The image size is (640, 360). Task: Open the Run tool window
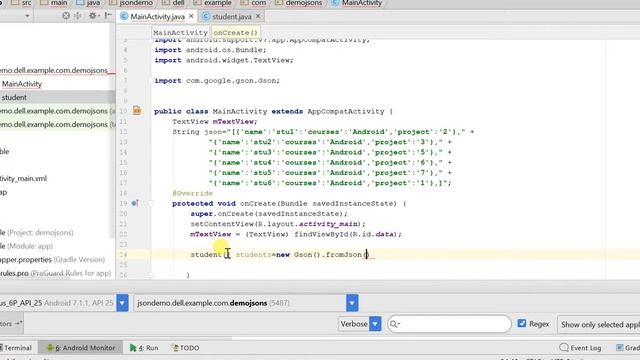(144, 348)
